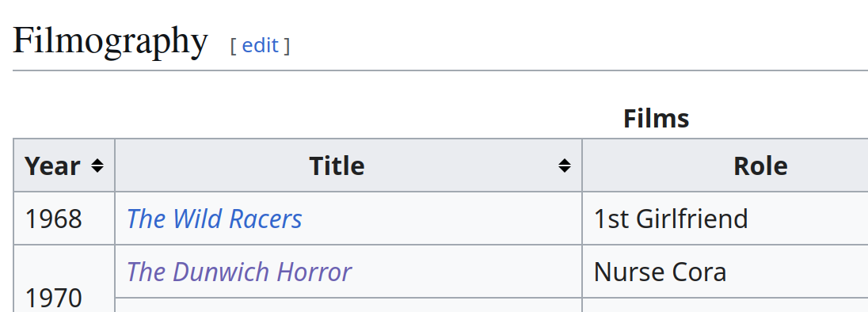868x312 pixels.
Task: Click the partially visible title cell below Dunwich Horror
Action: point(348,306)
